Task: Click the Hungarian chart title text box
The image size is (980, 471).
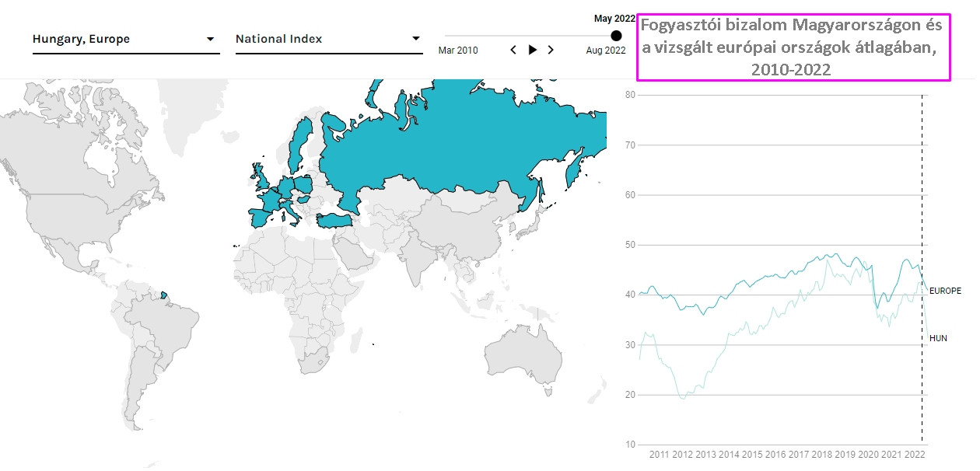Action: tap(793, 47)
